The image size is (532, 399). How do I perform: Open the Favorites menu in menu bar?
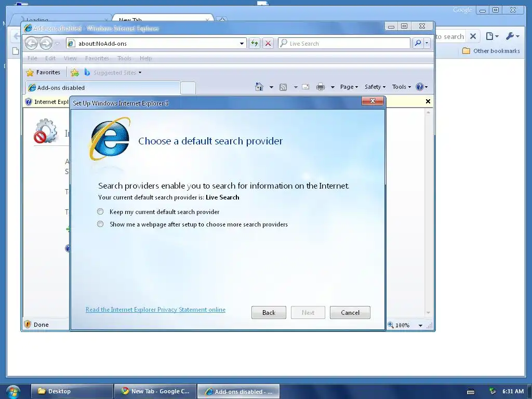coord(97,58)
